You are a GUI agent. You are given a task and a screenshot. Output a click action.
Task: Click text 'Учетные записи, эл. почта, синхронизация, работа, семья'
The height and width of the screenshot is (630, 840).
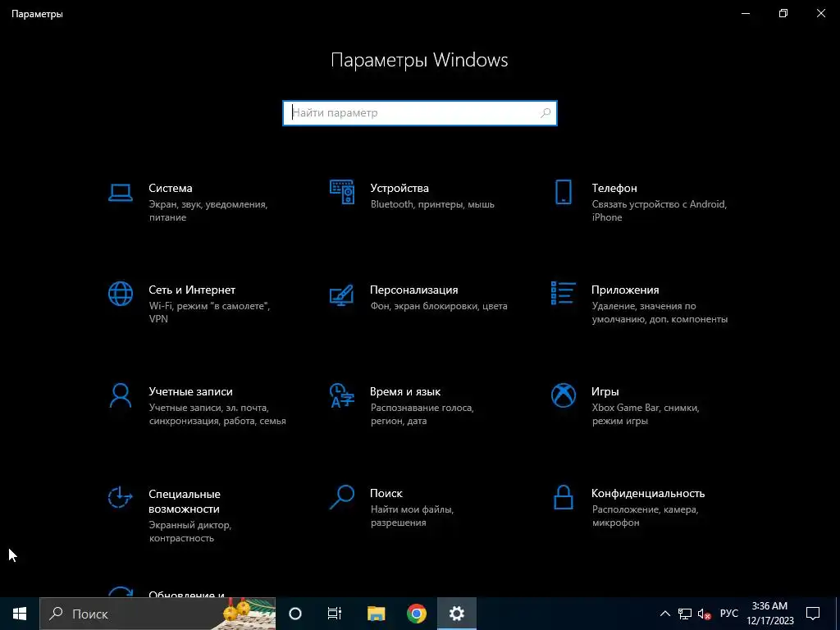click(x=217, y=414)
